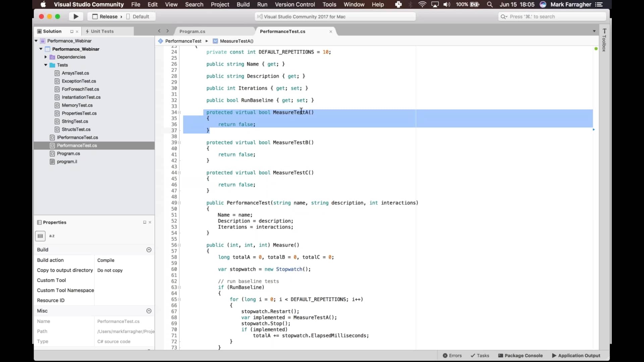Open Spotlight search in menu bar
Image resolution: width=644 pixels, height=362 pixels.
tap(490, 4)
